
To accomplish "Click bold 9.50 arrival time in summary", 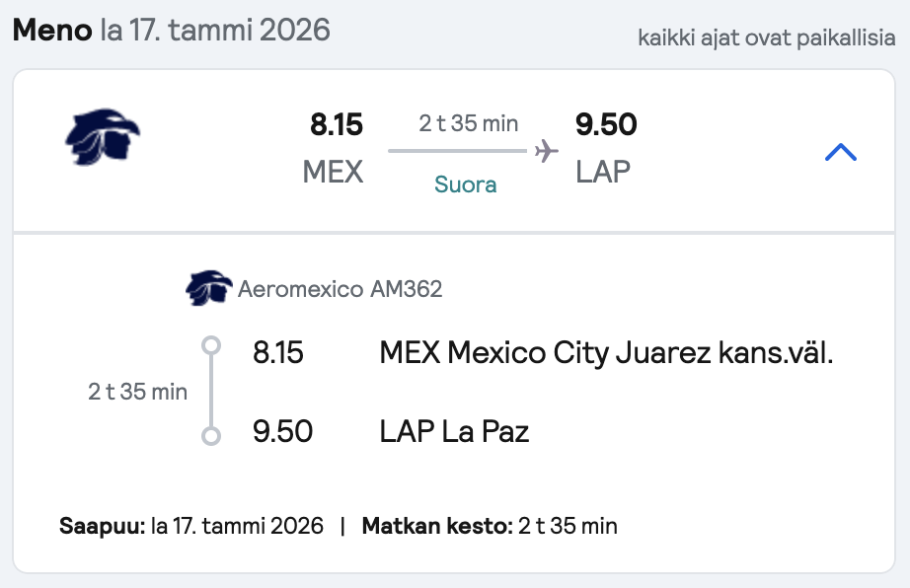I will 606,124.
